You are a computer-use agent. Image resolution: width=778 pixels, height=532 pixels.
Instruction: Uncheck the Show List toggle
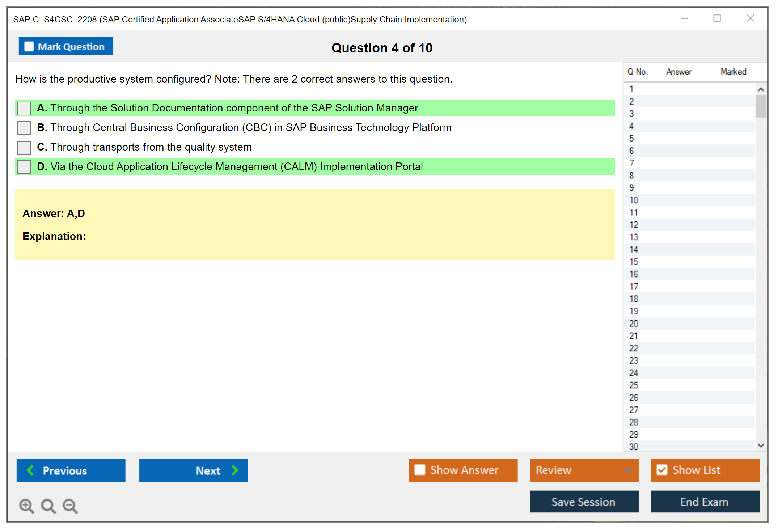click(662, 470)
